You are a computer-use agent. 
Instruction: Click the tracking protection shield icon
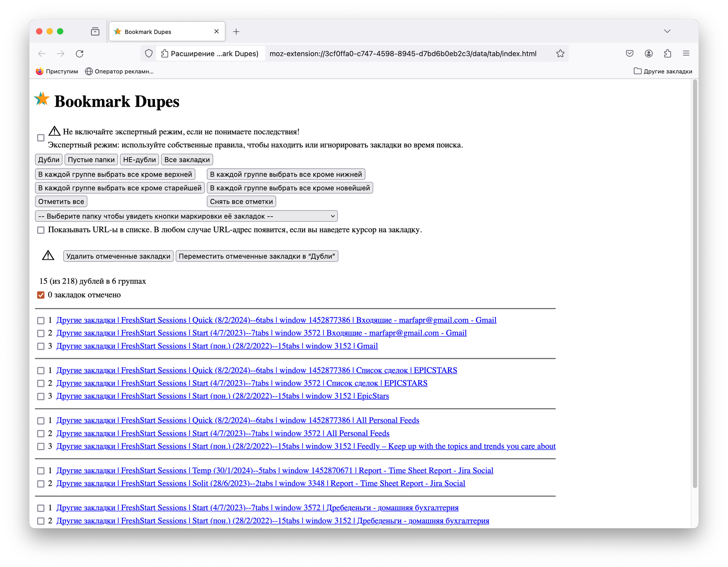click(149, 54)
